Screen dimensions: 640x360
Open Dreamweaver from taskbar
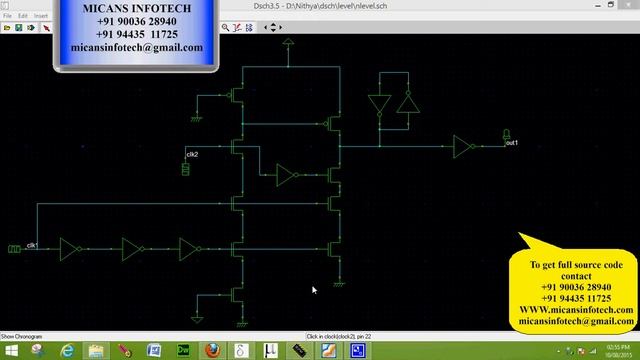pos(183,351)
